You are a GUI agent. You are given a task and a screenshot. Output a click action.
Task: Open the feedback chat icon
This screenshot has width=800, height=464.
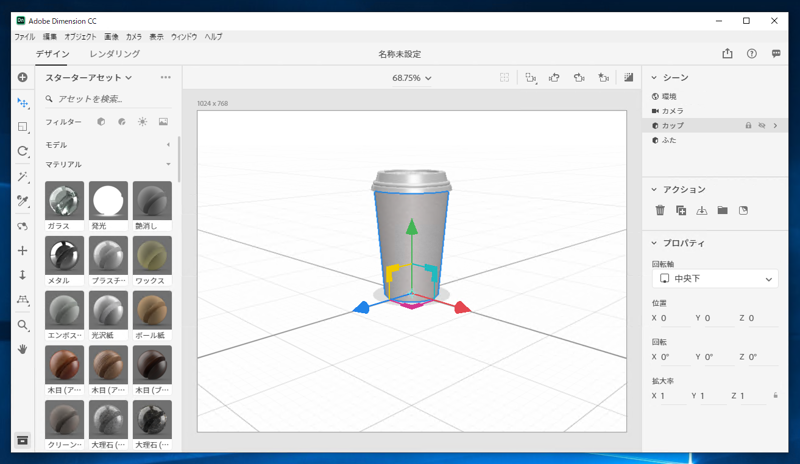pyautogui.click(x=776, y=54)
